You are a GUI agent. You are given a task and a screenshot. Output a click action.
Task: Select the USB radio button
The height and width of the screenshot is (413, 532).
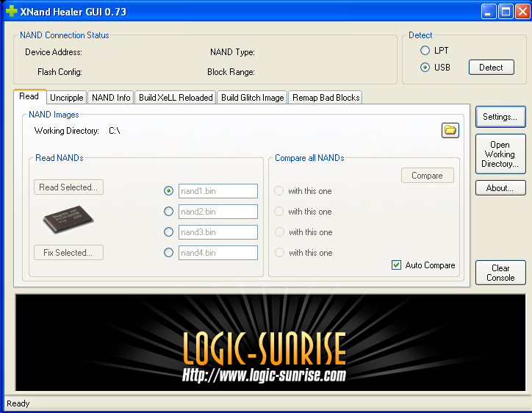(x=425, y=67)
